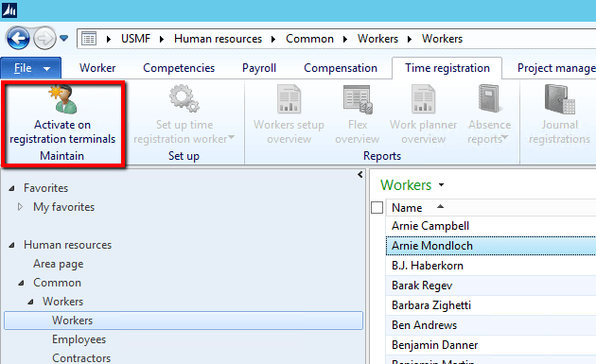This screenshot has height=364, width=596.
Task: Select worker Barak Regev
Action: point(422,286)
